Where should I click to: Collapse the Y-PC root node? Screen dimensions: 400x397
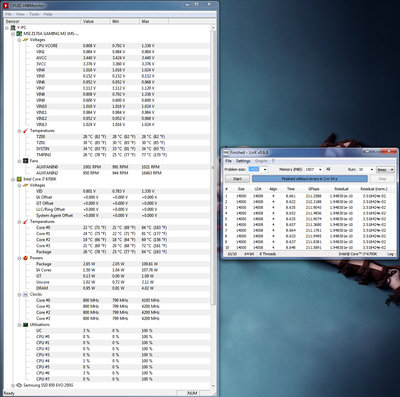[x=7, y=28]
